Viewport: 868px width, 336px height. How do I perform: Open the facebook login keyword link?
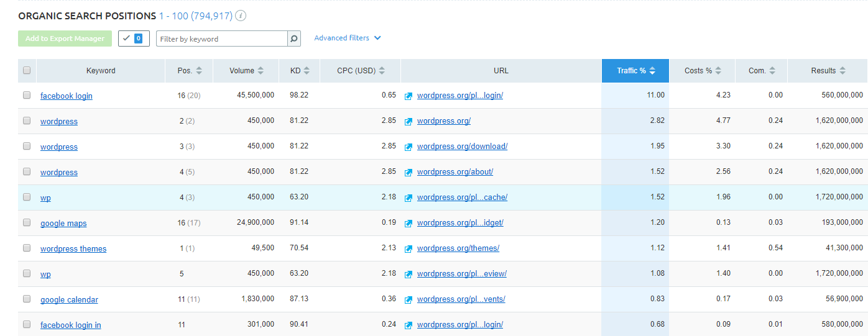67,96
